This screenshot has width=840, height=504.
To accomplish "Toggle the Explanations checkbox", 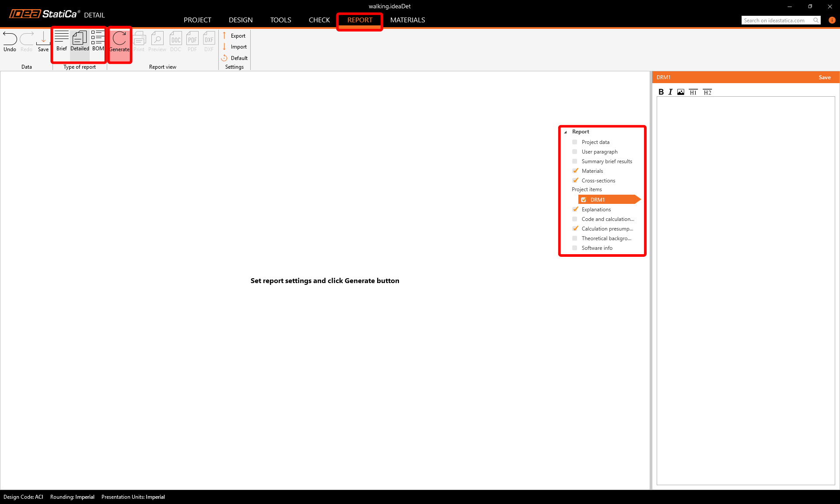I will (x=575, y=210).
